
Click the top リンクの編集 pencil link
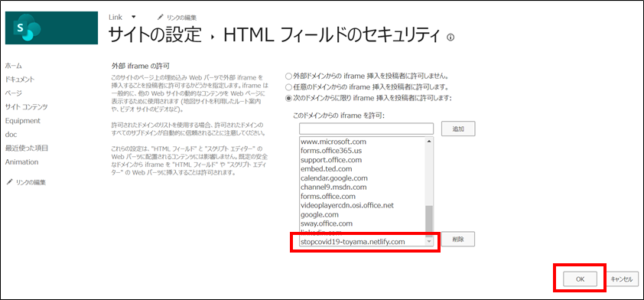click(177, 18)
